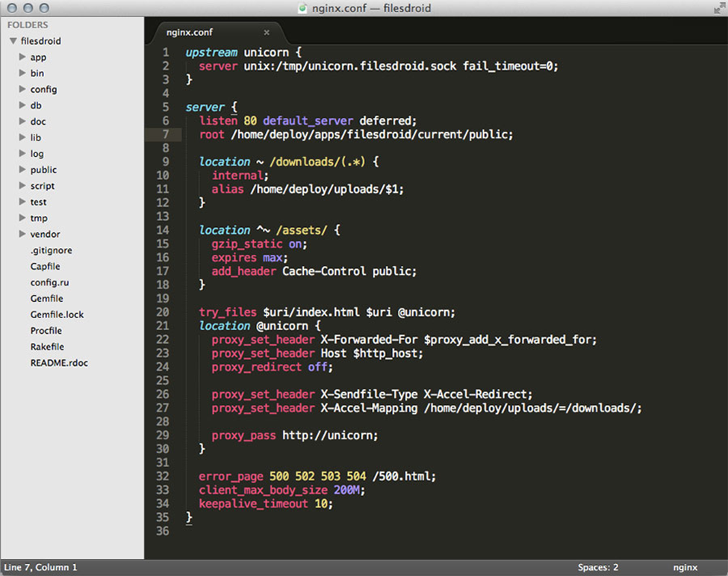Open README.rdoc in the sidebar
This screenshot has width=728, height=576.
[x=59, y=363]
